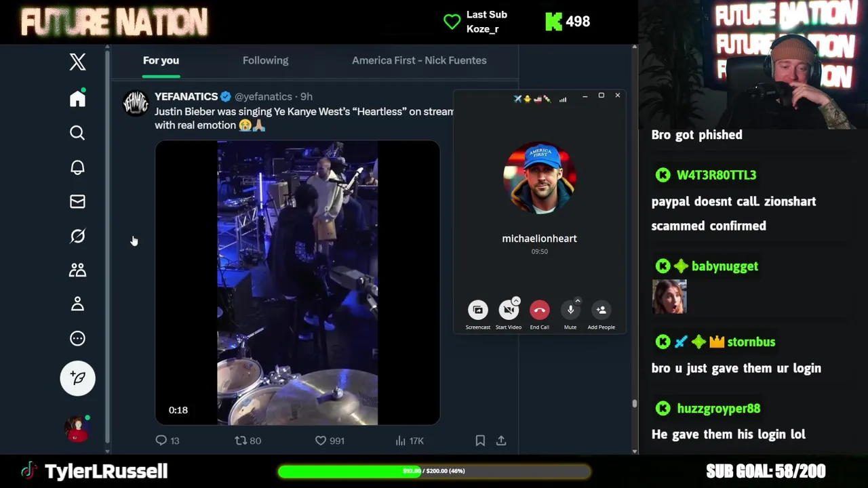868x488 pixels.
Task: Open account avatar at sidebar bottom
Action: (x=77, y=428)
